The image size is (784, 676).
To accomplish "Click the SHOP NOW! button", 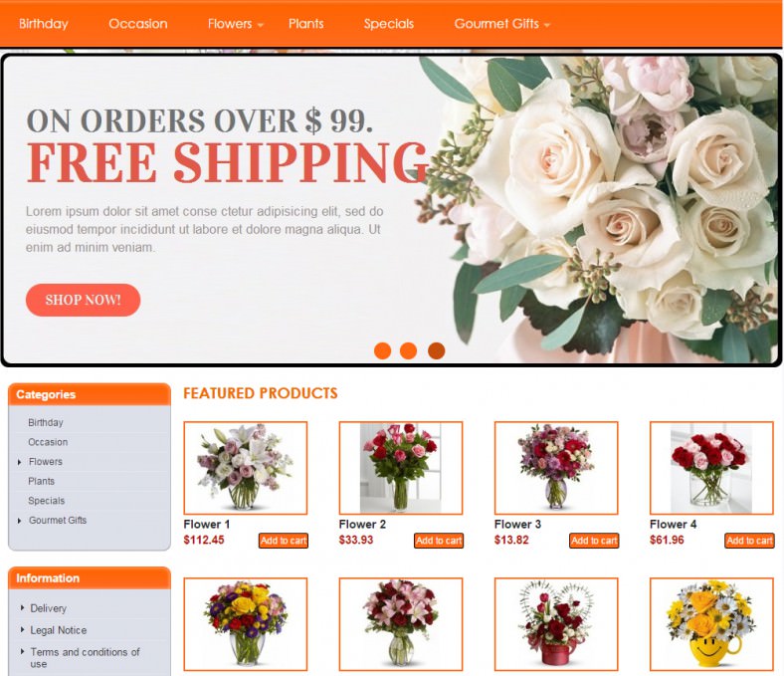I will (83, 300).
